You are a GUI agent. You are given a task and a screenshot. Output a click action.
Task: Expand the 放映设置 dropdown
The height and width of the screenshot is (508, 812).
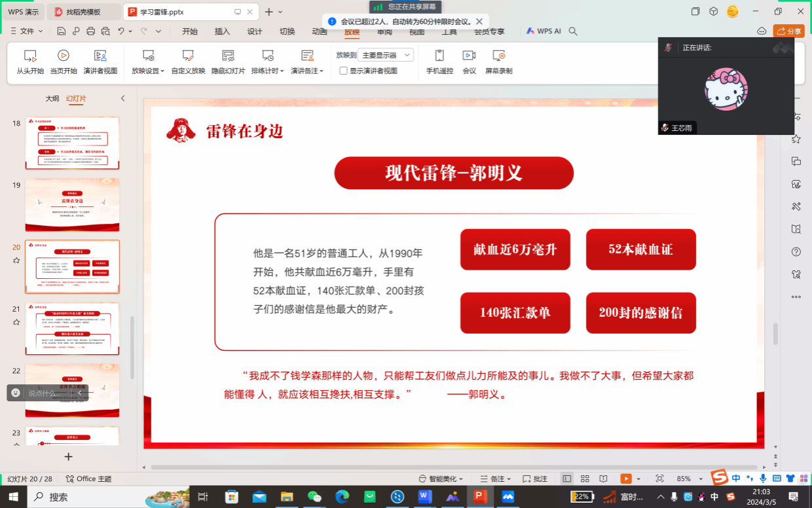click(148, 62)
